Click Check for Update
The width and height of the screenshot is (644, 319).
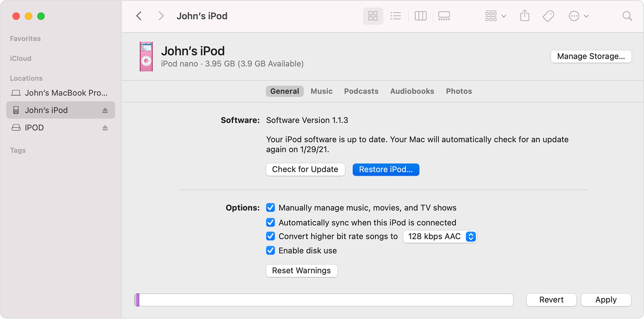[x=305, y=169]
